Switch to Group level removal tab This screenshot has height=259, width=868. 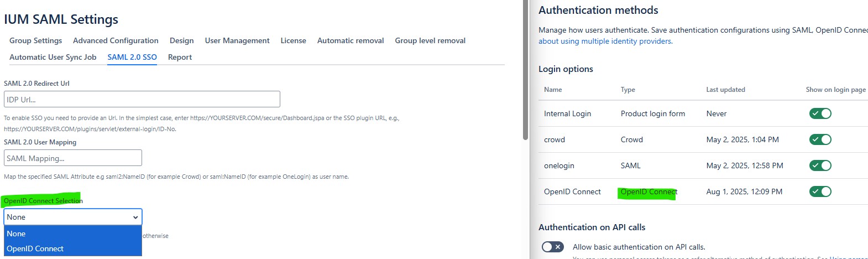pyautogui.click(x=430, y=40)
